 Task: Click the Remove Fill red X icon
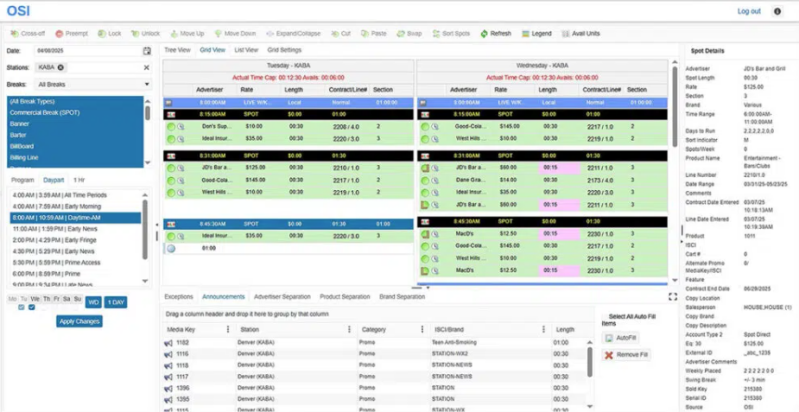(609, 355)
